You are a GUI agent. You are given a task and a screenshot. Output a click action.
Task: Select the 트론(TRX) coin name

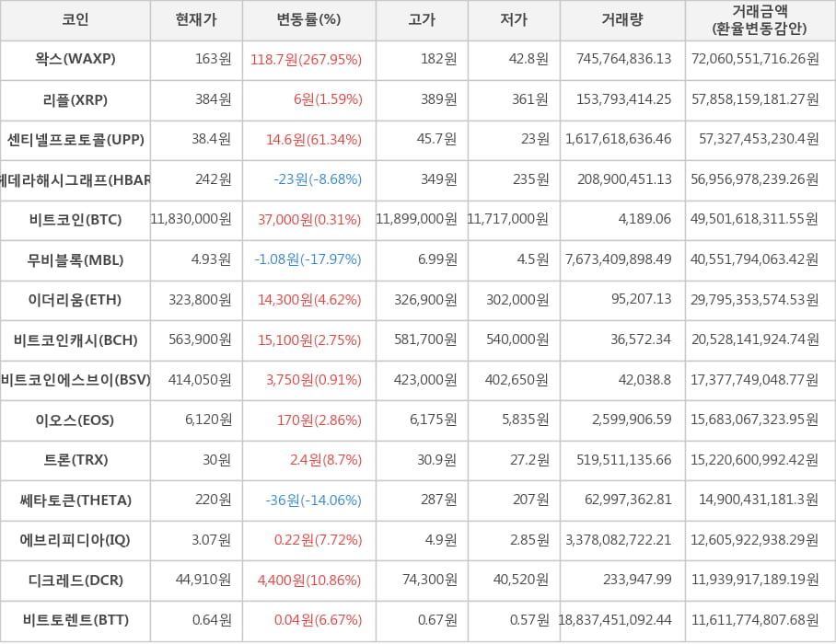(75, 460)
